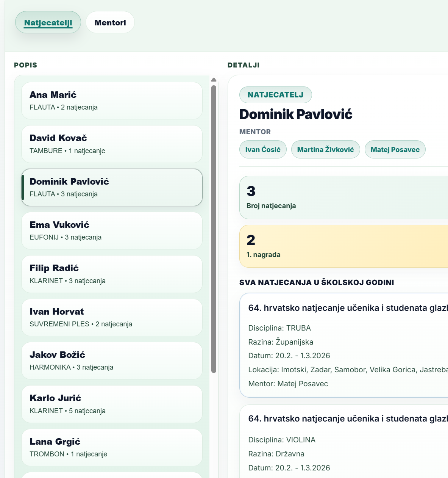This screenshot has height=478, width=448.
Task: Click the scroll-up arrow of the list
Action: [214, 80]
